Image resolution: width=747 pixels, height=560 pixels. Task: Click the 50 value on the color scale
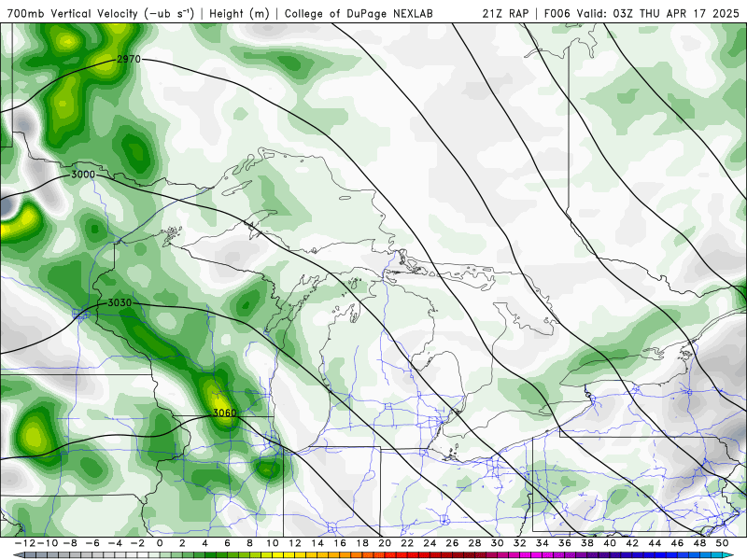(722, 543)
